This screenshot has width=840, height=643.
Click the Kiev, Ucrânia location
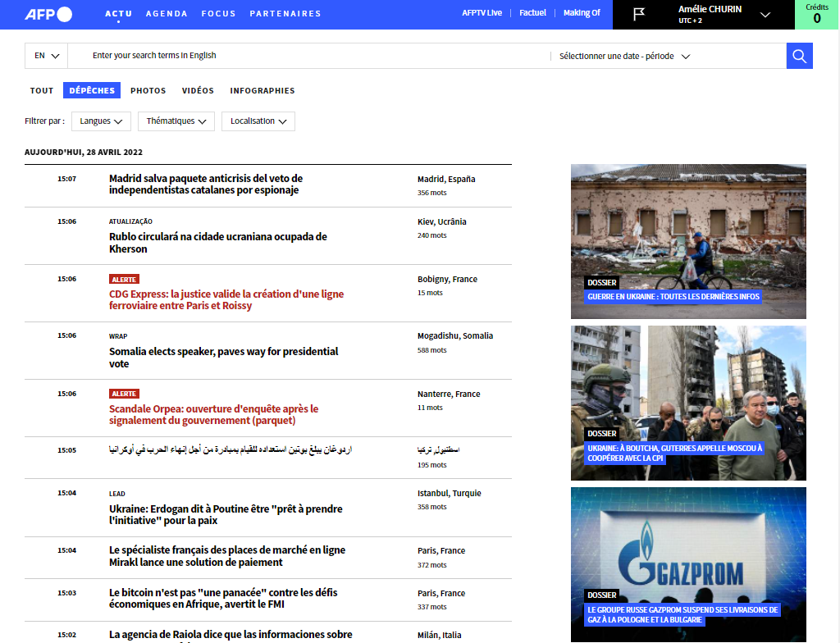pos(442,221)
